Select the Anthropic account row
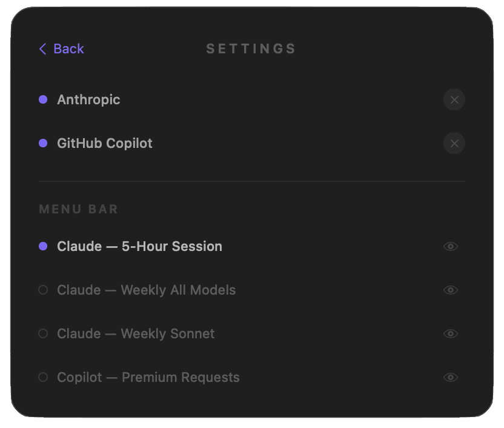The width and height of the screenshot is (504, 428). coord(88,99)
